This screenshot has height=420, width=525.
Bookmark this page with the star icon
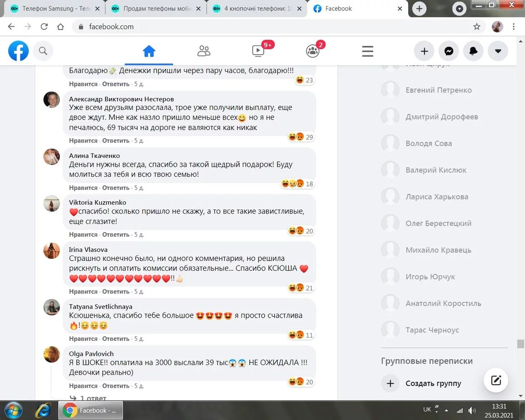click(476, 27)
